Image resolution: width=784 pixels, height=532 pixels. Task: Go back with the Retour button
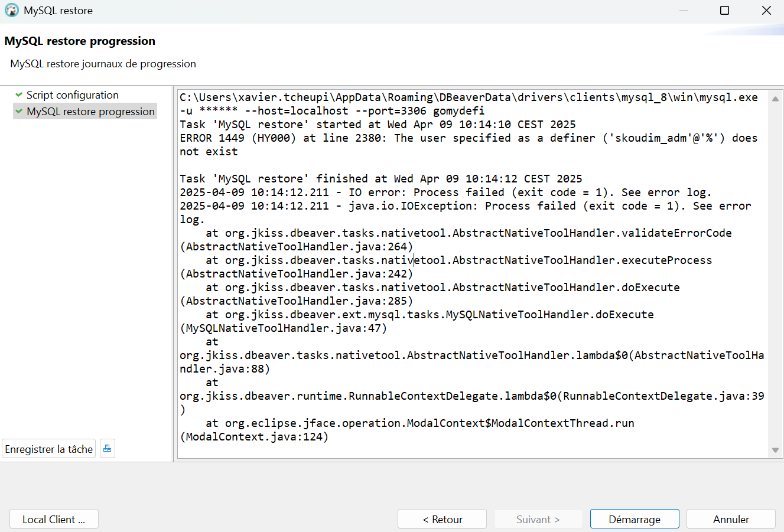pyautogui.click(x=442, y=519)
